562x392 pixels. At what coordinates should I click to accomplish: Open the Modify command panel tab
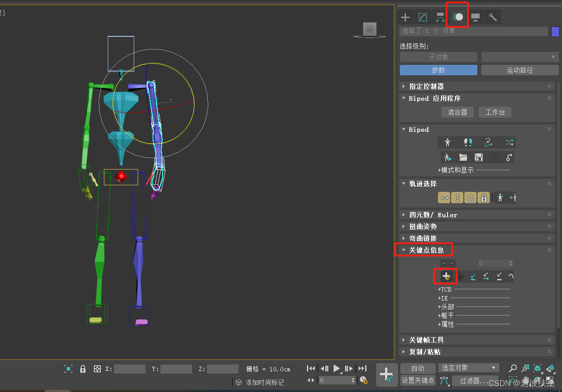(423, 17)
